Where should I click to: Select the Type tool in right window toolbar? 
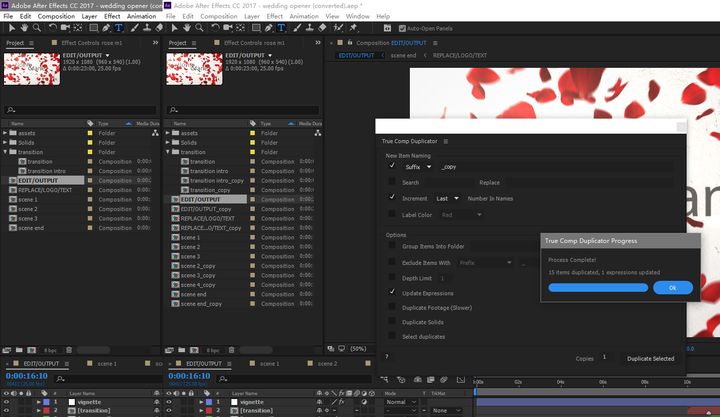(x=281, y=28)
